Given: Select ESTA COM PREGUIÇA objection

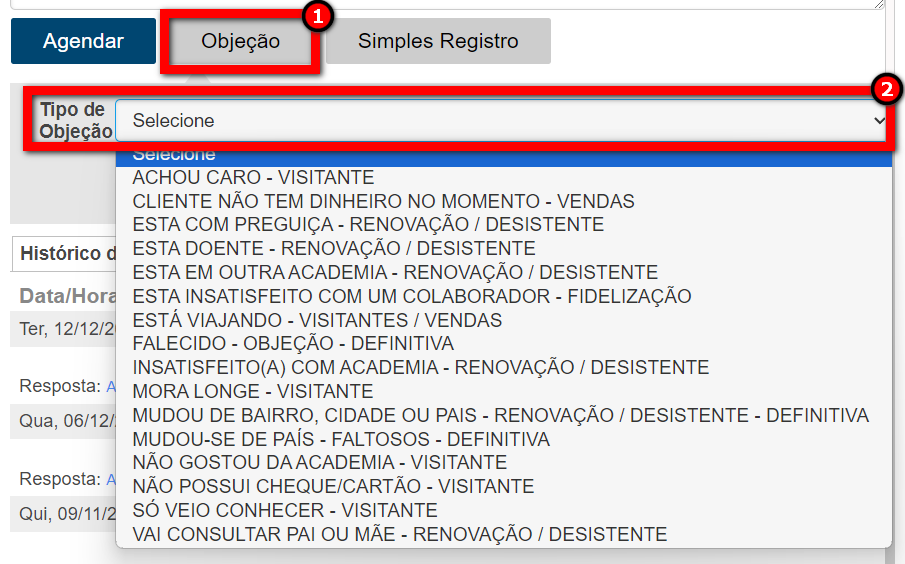Looking at the screenshot, I should [368, 225].
